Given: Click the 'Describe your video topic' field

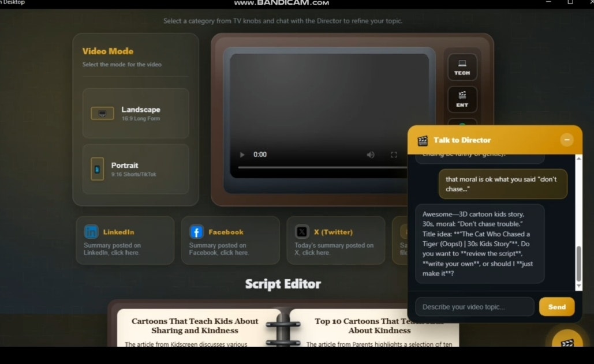Looking at the screenshot, I should pyautogui.click(x=473, y=306).
